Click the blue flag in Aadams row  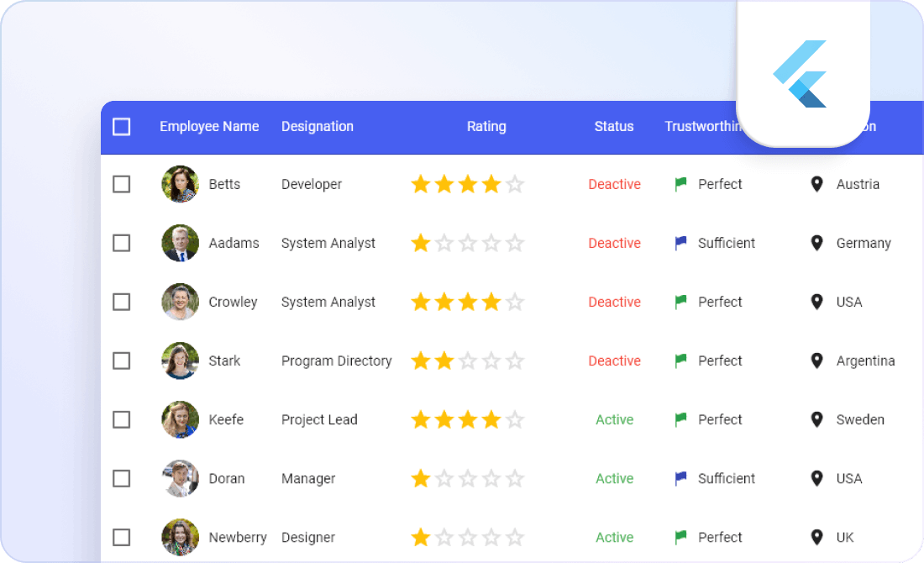(x=680, y=243)
